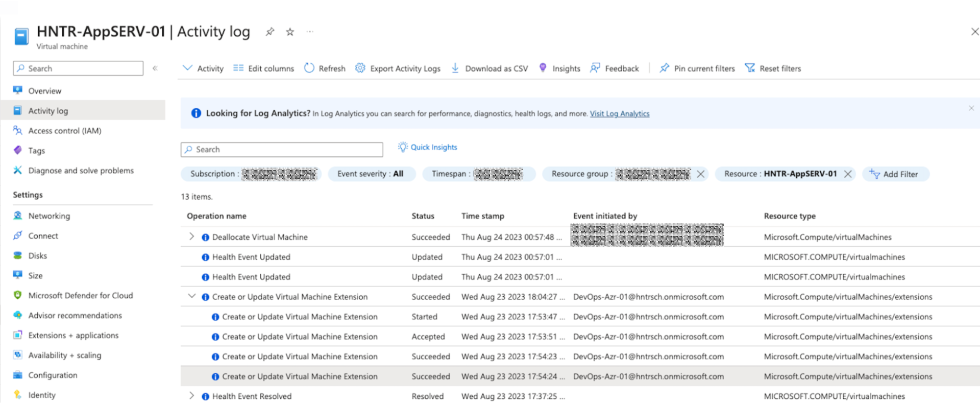Open the Feedback option
The width and height of the screenshot is (980, 404).
(615, 68)
